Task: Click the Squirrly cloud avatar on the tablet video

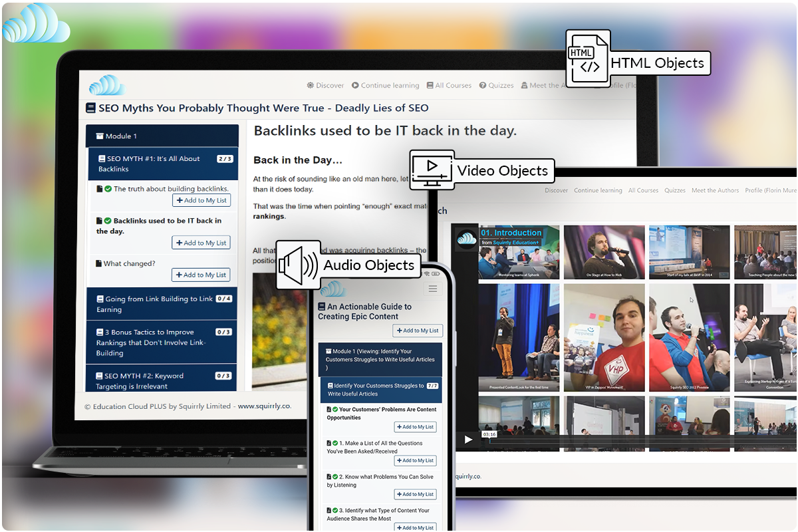Action: (467, 239)
